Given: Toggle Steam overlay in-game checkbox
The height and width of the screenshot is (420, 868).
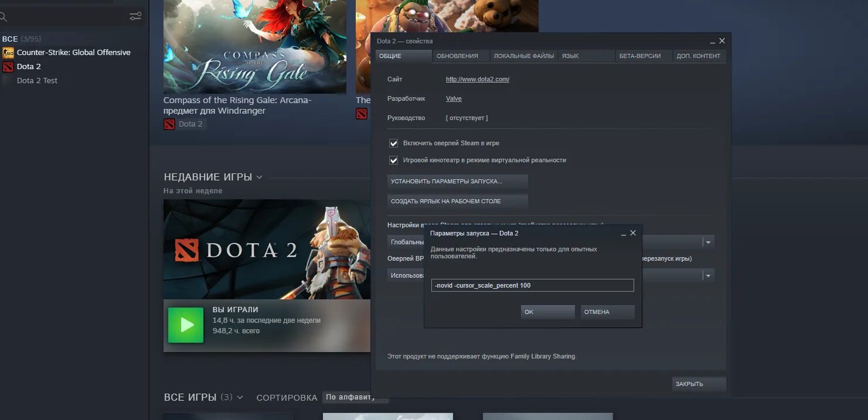Looking at the screenshot, I should click(x=394, y=143).
